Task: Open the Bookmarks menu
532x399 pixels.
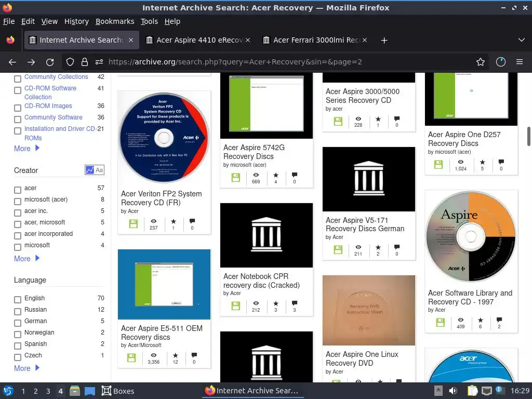Action: [115, 21]
